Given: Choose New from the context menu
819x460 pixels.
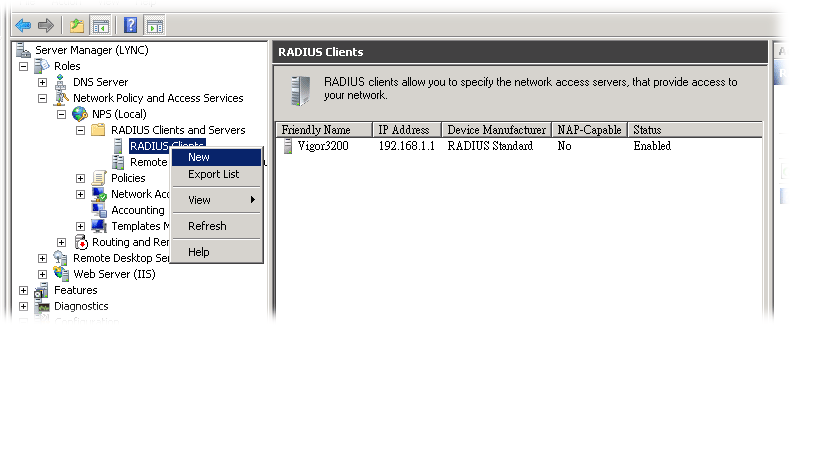Looking at the screenshot, I should coord(199,157).
